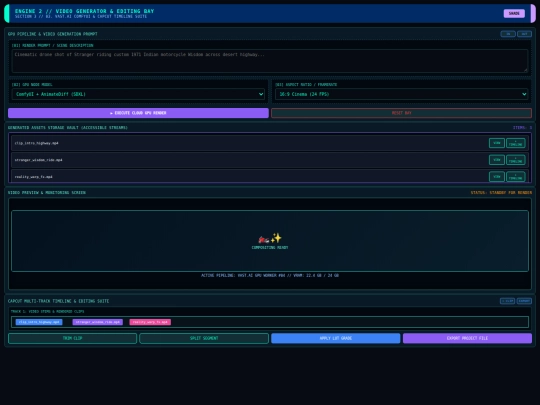Select pink reality_warp_fx.mp4 timeline clip
This screenshot has width=540, height=405.
point(150,322)
